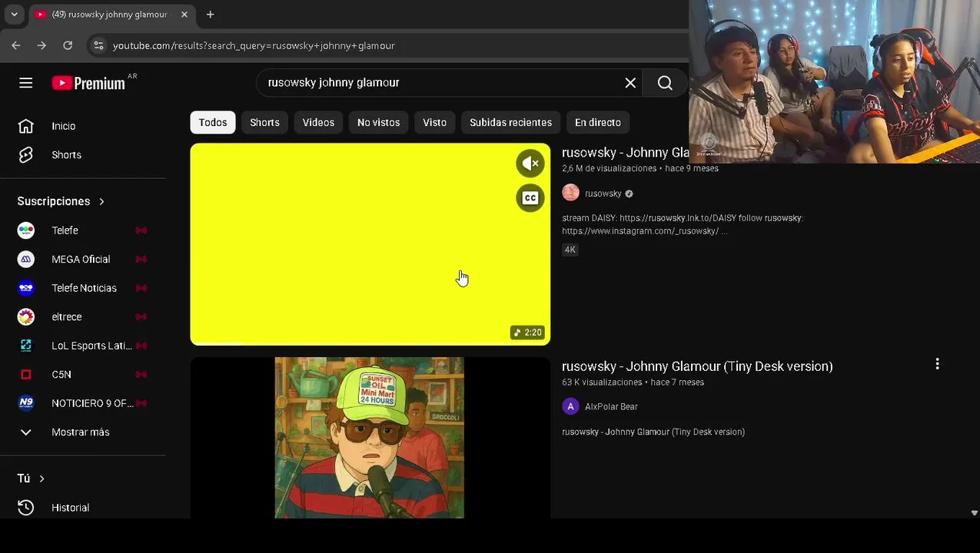Screen dimensions: 980x553
Task: Click '63 K visualizaciones' text
Action: tap(602, 382)
